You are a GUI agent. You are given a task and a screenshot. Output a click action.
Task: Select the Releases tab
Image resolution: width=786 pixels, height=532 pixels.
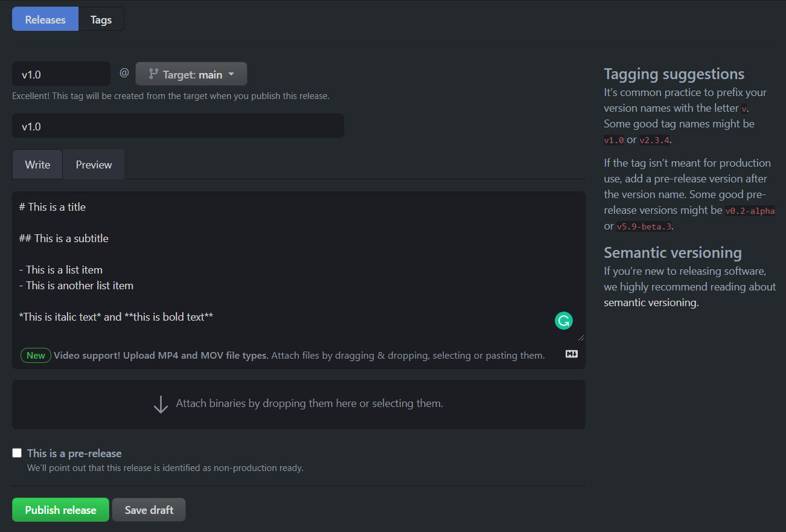45,19
